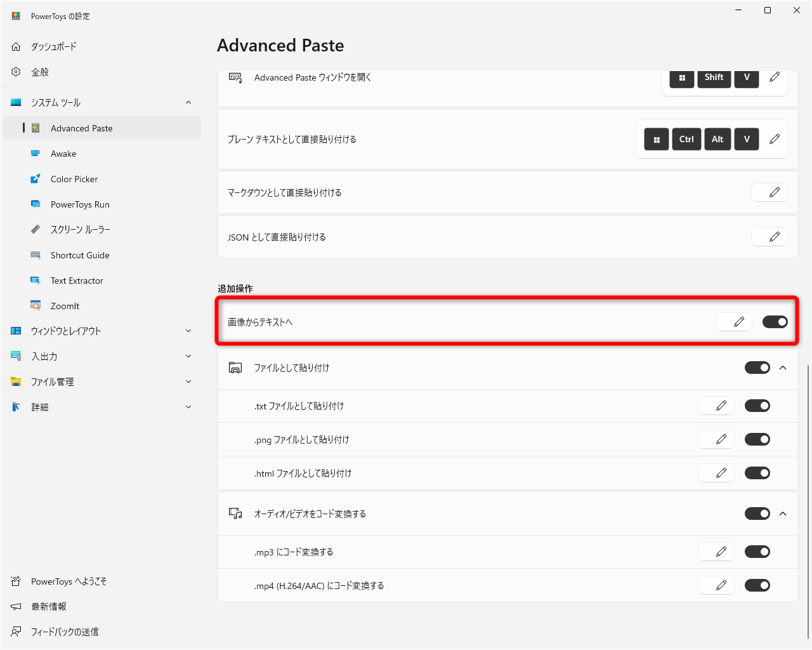Click the ZoomIt sidebar icon

click(x=36, y=306)
